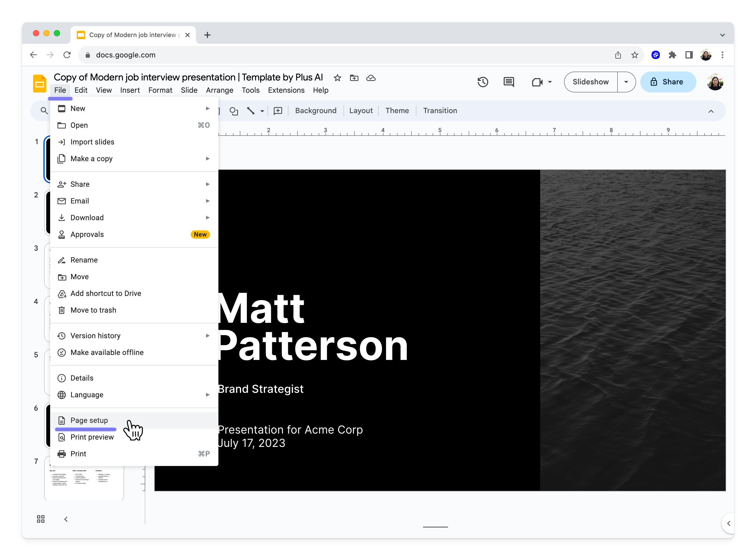Reload the browser page
The height and width of the screenshot is (560, 756).
(x=67, y=55)
